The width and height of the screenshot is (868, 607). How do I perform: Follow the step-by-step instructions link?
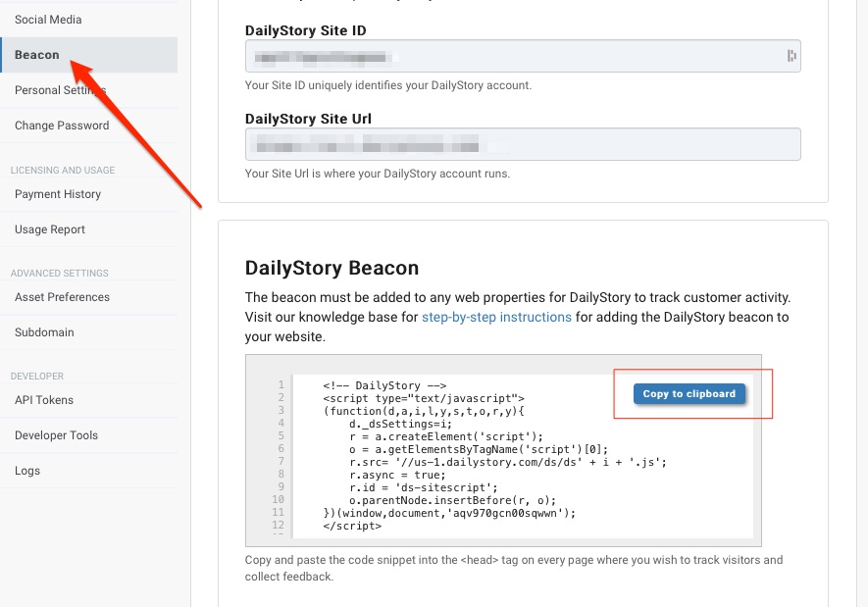click(x=496, y=317)
